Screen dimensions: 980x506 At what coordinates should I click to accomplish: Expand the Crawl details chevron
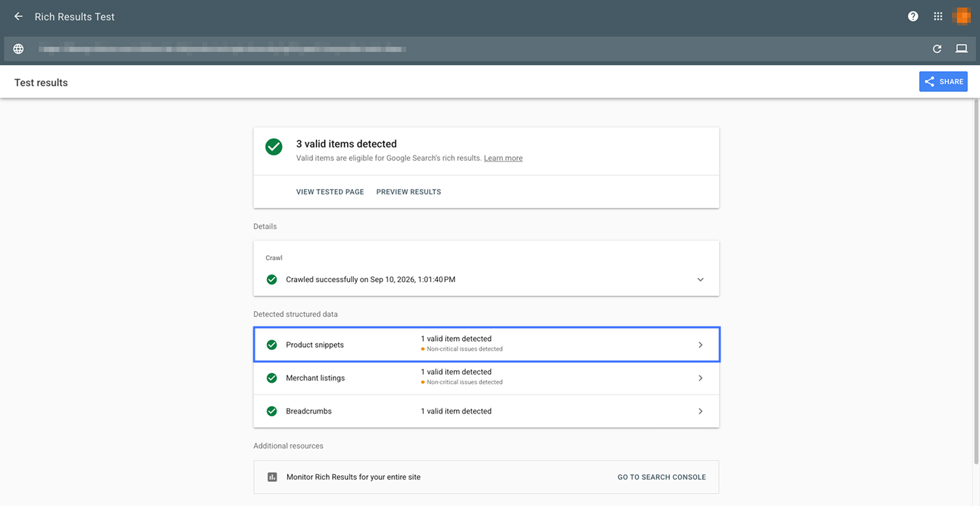[x=701, y=279]
